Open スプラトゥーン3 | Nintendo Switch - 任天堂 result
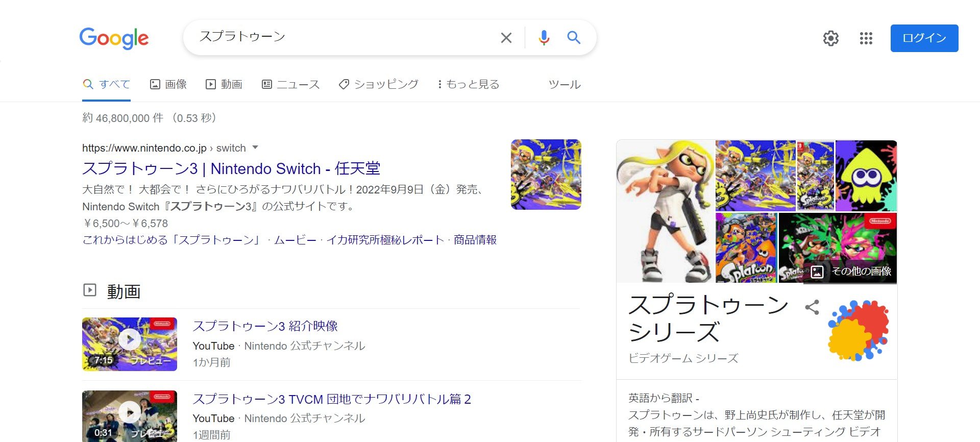The image size is (980, 442). [x=231, y=168]
